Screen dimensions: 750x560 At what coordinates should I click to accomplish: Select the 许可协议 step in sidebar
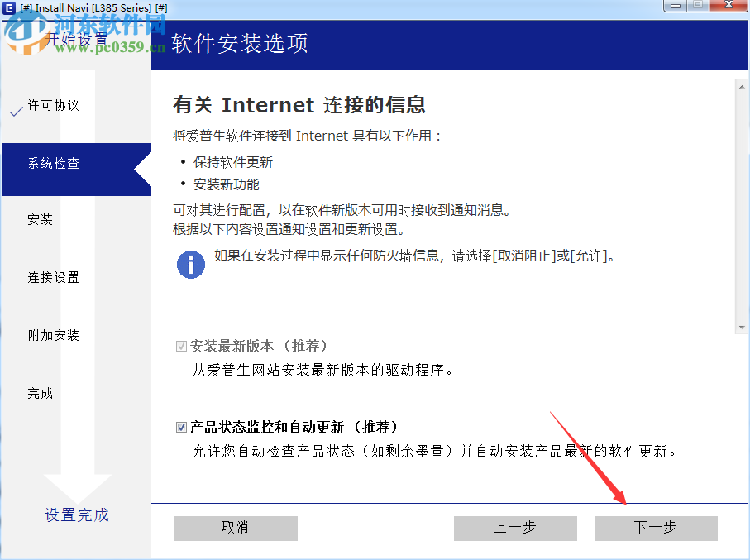click(54, 105)
